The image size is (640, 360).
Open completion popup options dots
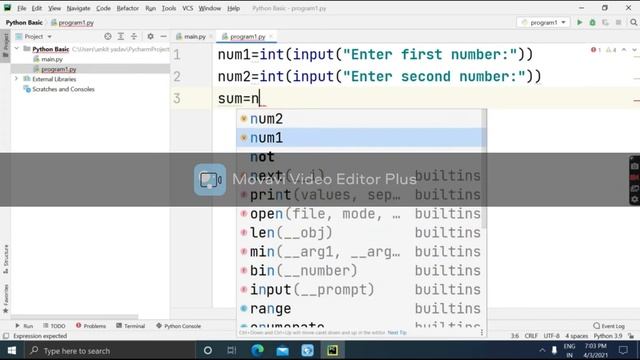(x=482, y=333)
